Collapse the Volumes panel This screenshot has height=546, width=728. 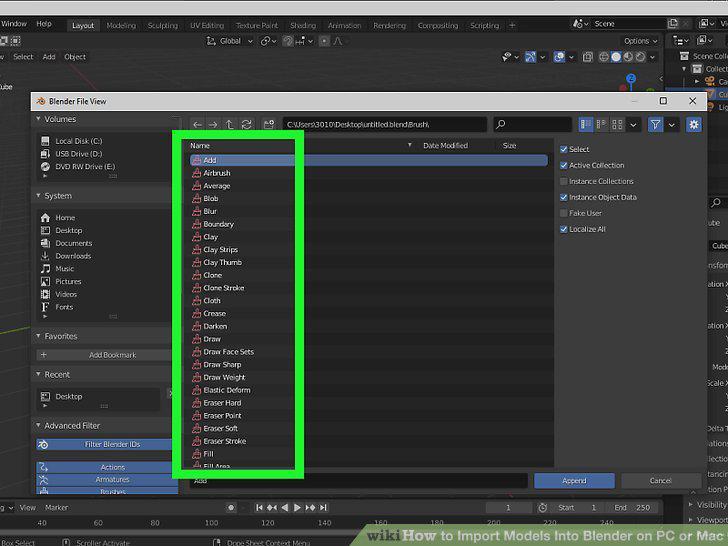click(39, 119)
